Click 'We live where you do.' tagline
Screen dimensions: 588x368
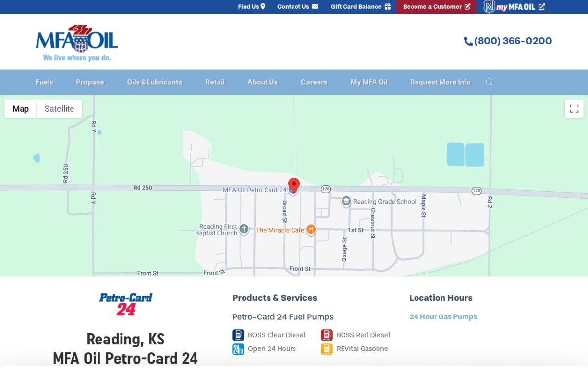77,58
